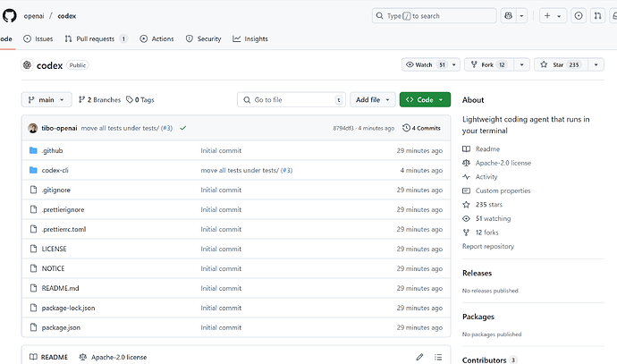Open the package-lock.json file
Viewport: 617px width, 364px height.
(x=69, y=309)
